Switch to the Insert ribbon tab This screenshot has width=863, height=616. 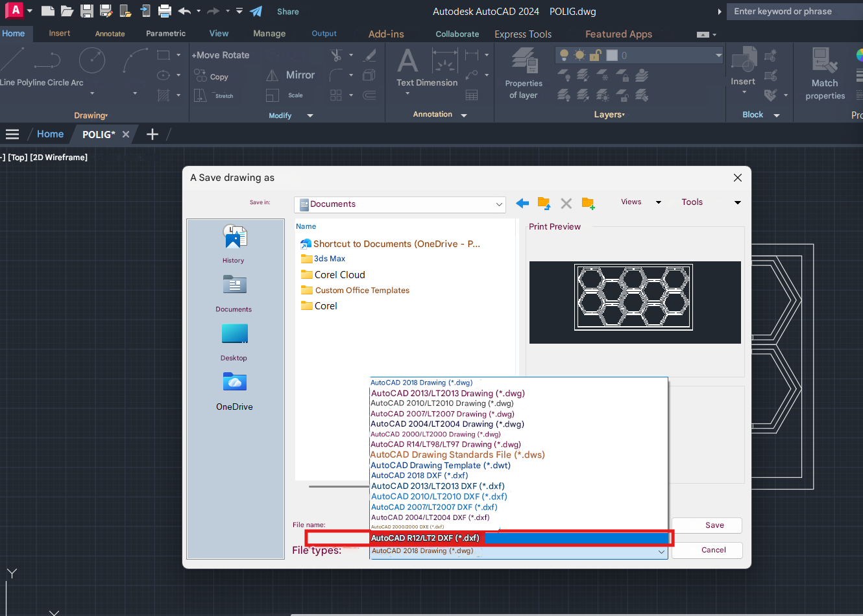click(x=60, y=33)
